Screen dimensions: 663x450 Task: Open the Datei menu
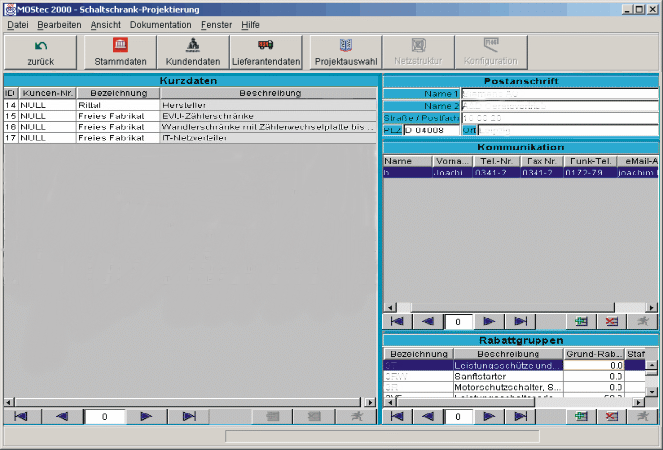tap(17, 23)
